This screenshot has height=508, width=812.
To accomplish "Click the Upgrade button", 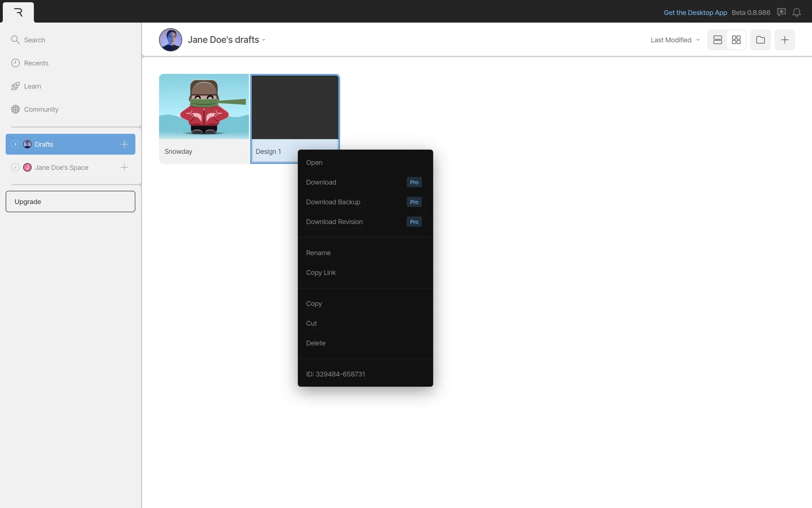I will coord(70,202).
